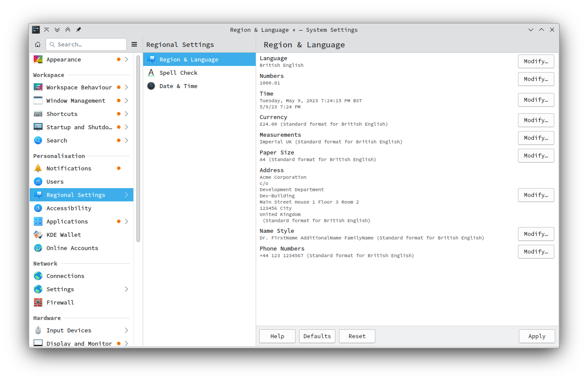Click the Defaults button
This screenshot has height=382, width=588.
(317, 336)
